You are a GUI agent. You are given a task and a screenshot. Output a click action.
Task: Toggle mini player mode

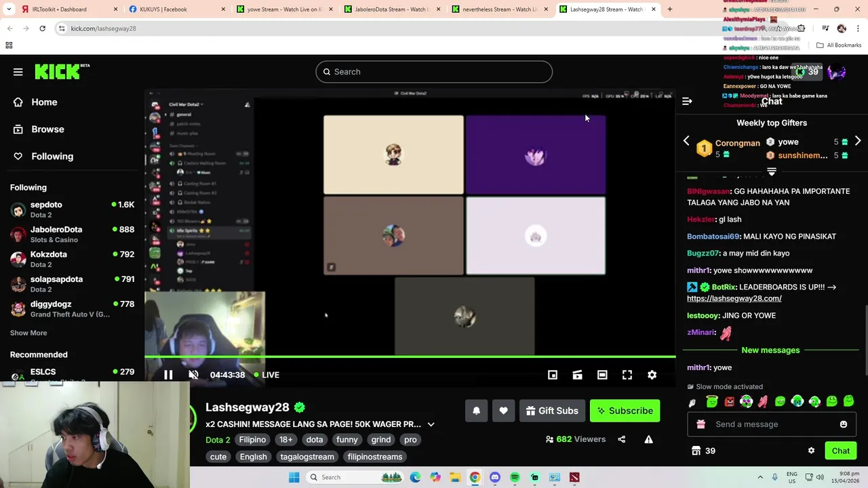click(x=553, y=375)
